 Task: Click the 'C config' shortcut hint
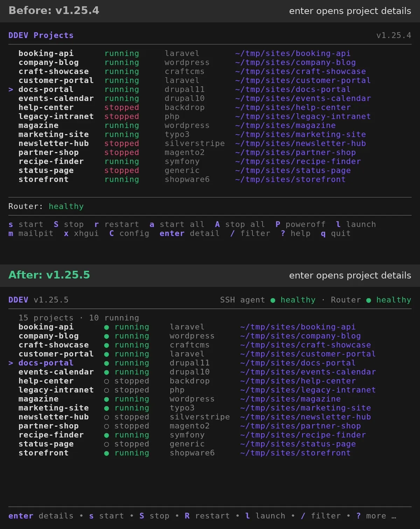129,233
